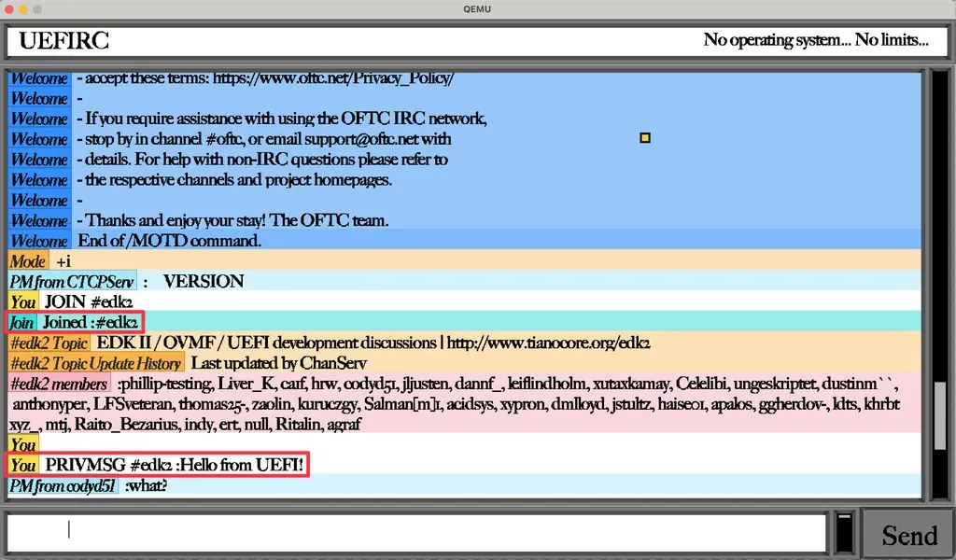Close the QEMU window with the red button
Viewport: 956px width, 560px height.
(11, 8)
